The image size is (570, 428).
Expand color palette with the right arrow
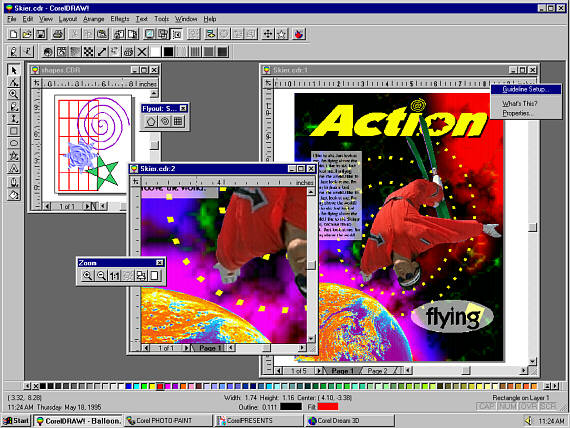[555, 386]
